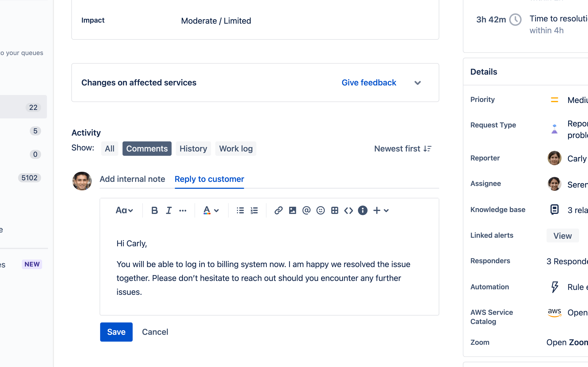Click the Newest first sort order

pyautogui.click(x=402, y=148)
